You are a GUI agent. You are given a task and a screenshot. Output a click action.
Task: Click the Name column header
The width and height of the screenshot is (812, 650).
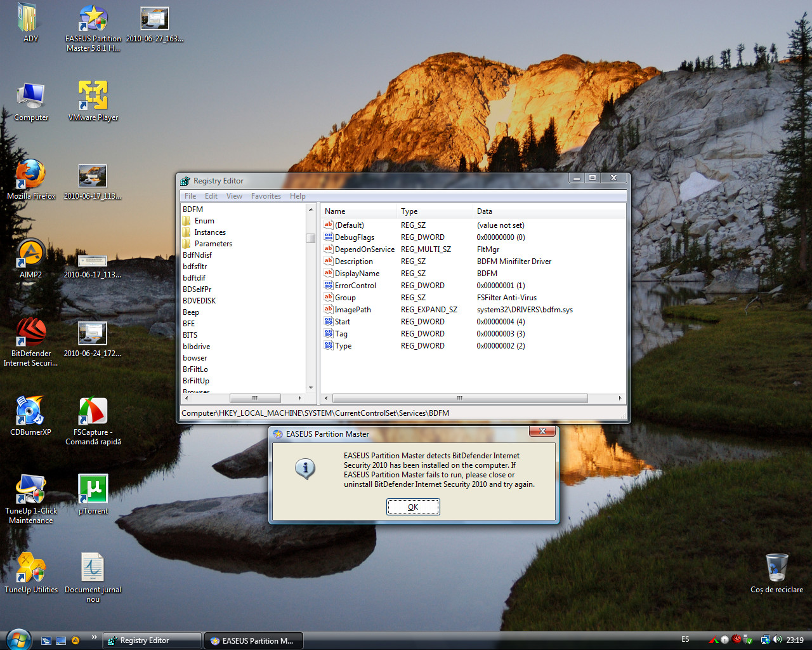[358, 211]
